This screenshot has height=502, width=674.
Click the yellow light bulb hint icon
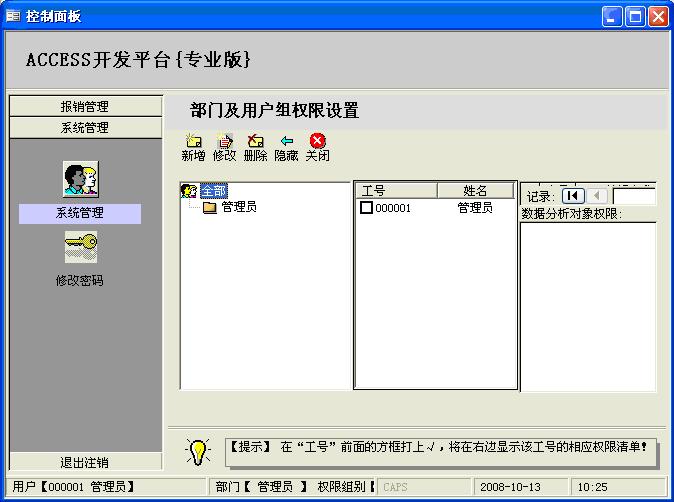click(x=198, y=452)
